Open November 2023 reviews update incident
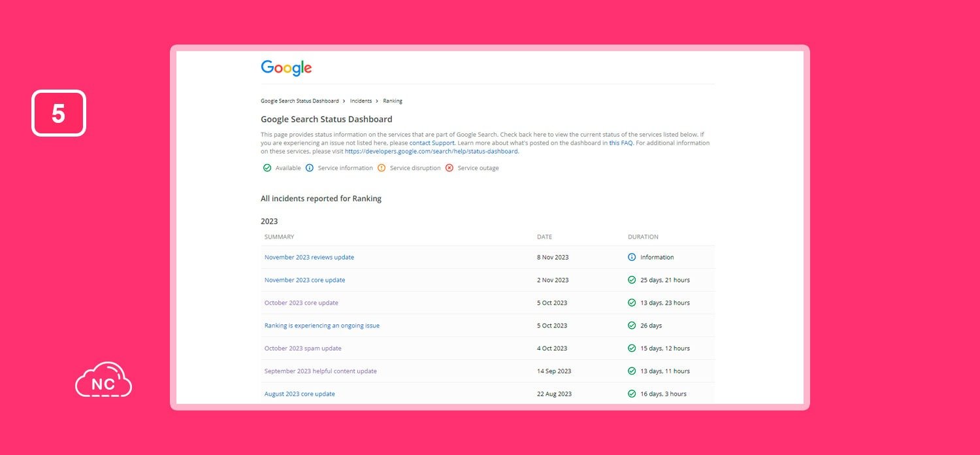The height and width of the screenshot is (455, 980). 309,258
